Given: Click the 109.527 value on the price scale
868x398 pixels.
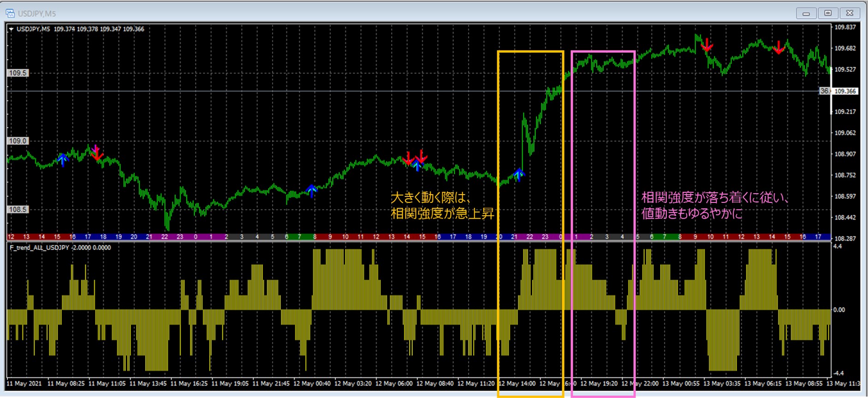Looking at the screenshot, I should [845, 70].
